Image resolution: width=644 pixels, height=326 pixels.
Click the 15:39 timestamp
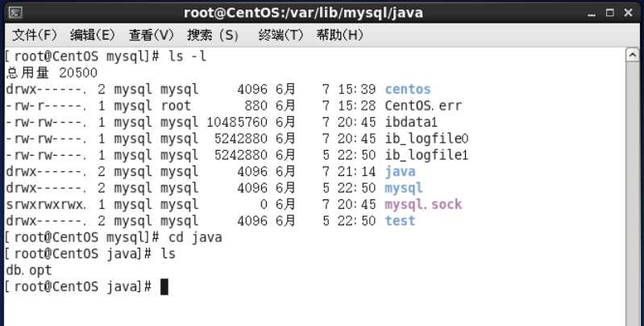click(x=357, y=90)
